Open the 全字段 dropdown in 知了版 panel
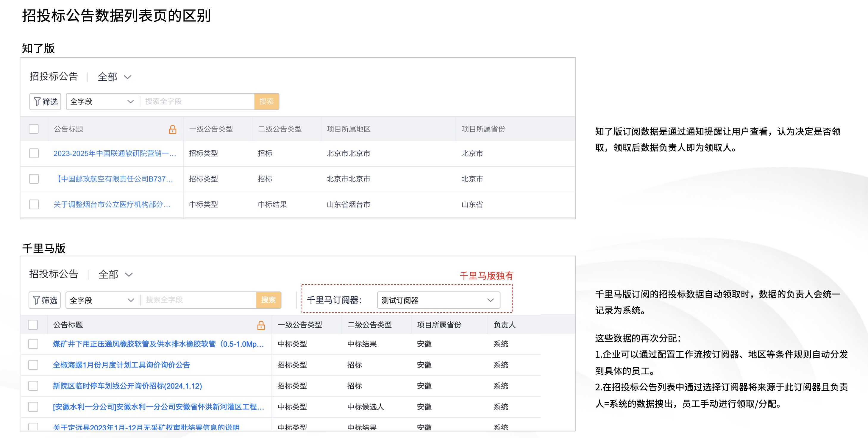 pyautogui.click(x=102, y=101)
